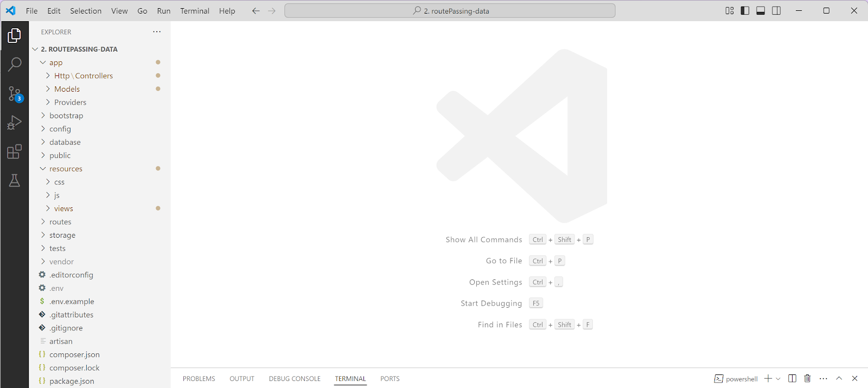Open the .editorconfig file
The width and height of the screenshot is (868, 388).
[100, 275]
